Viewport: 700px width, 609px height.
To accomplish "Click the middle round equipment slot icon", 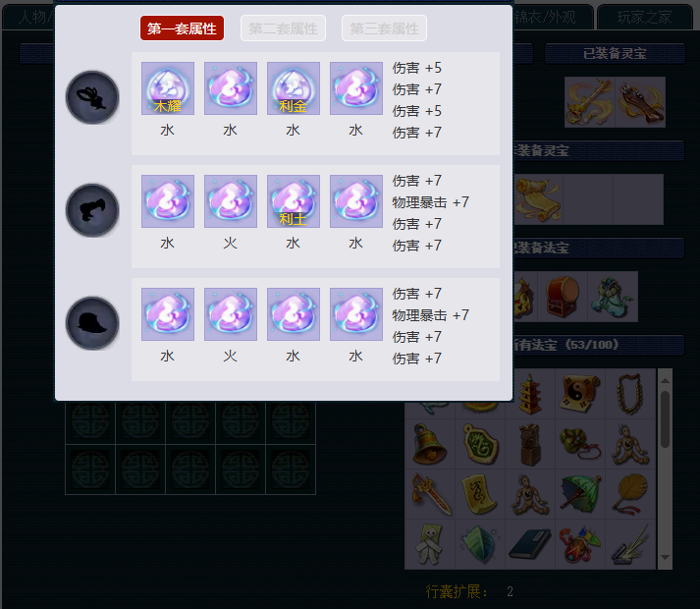I will click(x=92, y=210).
